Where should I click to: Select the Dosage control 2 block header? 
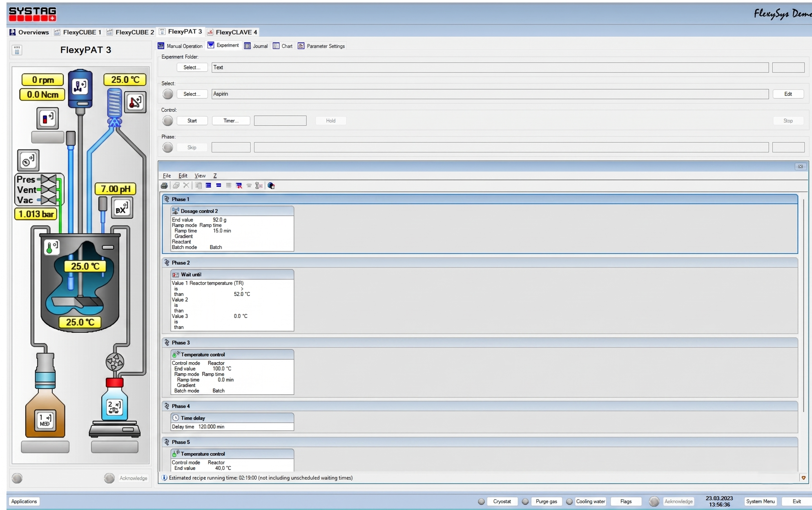click(x=232, y=211)
